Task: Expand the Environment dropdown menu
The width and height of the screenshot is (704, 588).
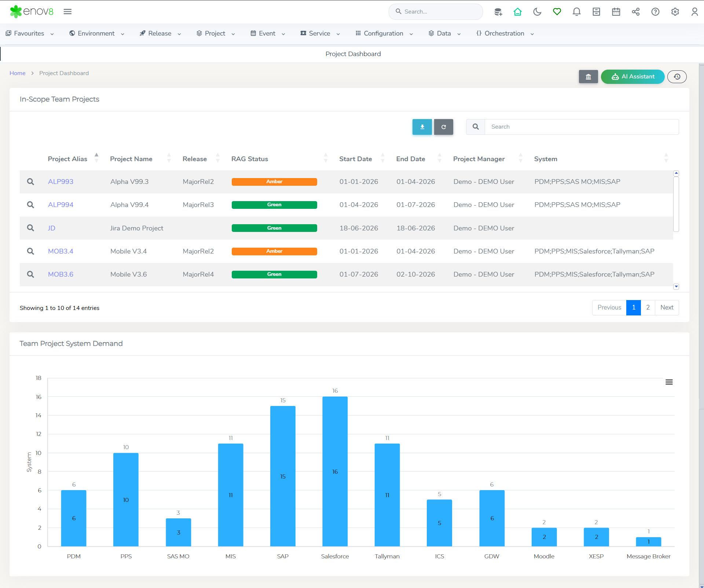Action: [96, 33]
